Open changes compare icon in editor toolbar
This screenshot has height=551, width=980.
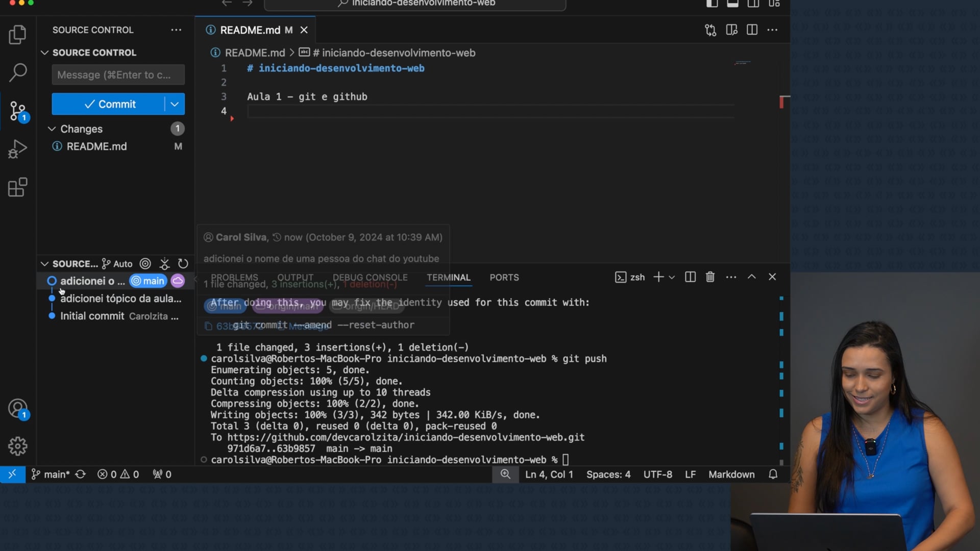[x=710, y=30]
